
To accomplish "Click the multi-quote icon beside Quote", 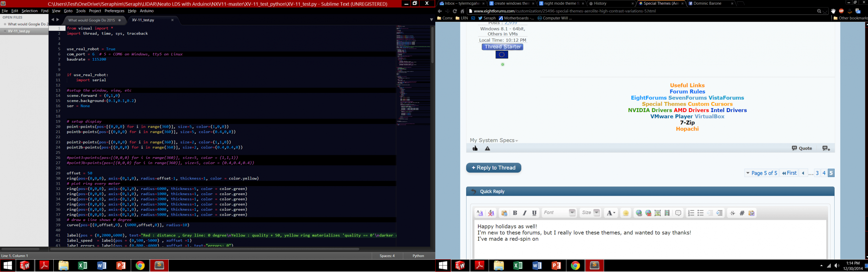I will click(826, 148).
